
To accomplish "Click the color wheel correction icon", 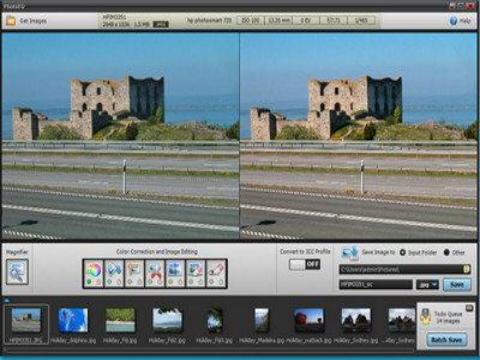I will click(x=94, y=273).
